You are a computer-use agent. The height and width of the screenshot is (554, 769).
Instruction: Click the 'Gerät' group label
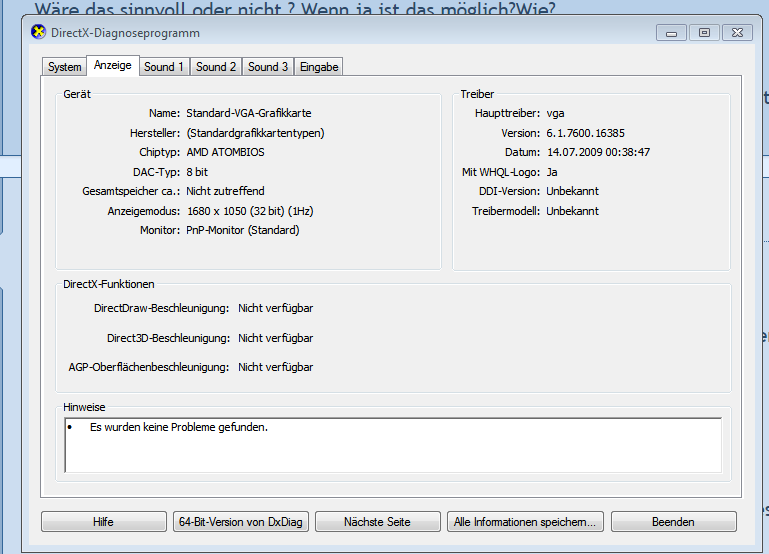click(x=77, y=94)
